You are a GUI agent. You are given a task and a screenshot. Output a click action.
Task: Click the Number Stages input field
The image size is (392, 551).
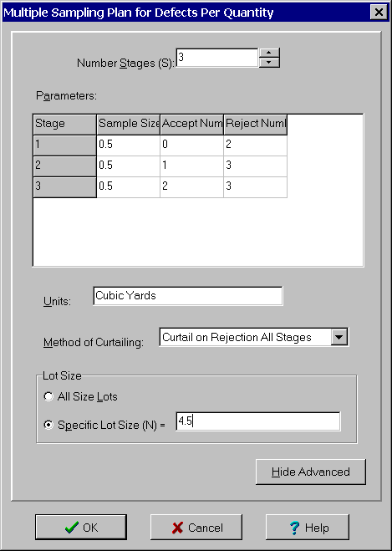click(x=217, y=58)
